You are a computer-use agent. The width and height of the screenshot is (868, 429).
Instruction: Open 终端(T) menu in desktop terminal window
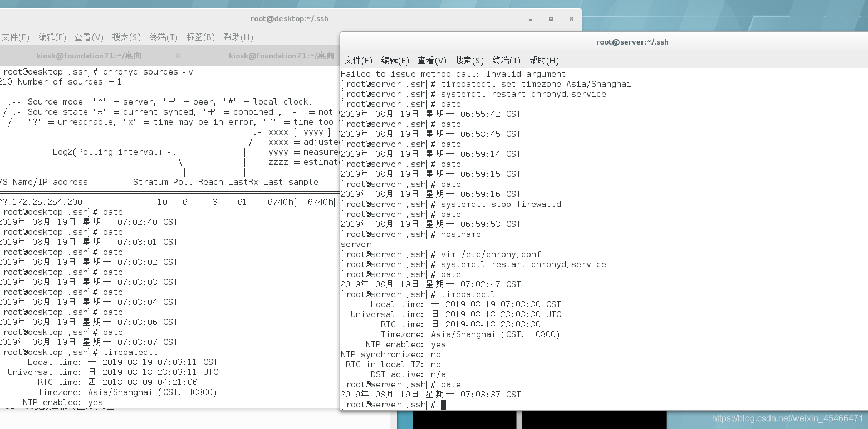pos(164,37)
